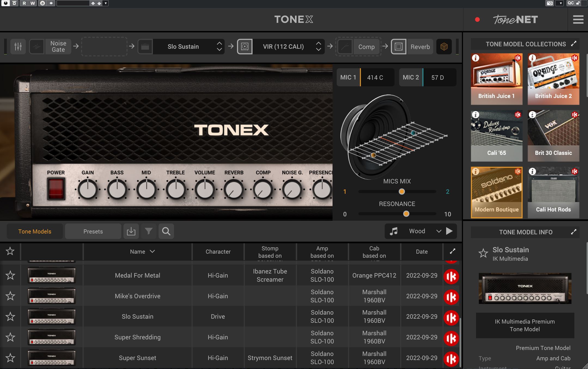Screen dimensions: 588x369
Task: Select the Comp module in the signal chain
Action: [x=367, y=47]
